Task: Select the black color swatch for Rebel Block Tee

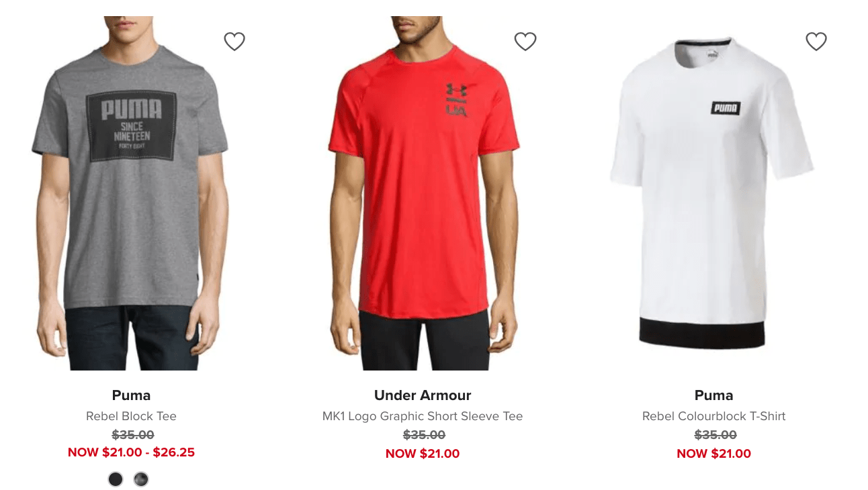Action: [x=116, y=479]
